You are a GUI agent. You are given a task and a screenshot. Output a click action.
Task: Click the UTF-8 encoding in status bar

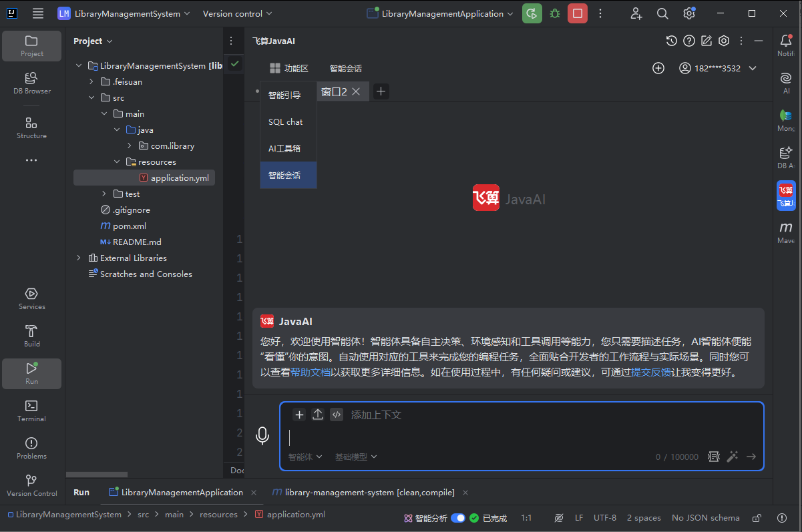click(x=605, y=517)
